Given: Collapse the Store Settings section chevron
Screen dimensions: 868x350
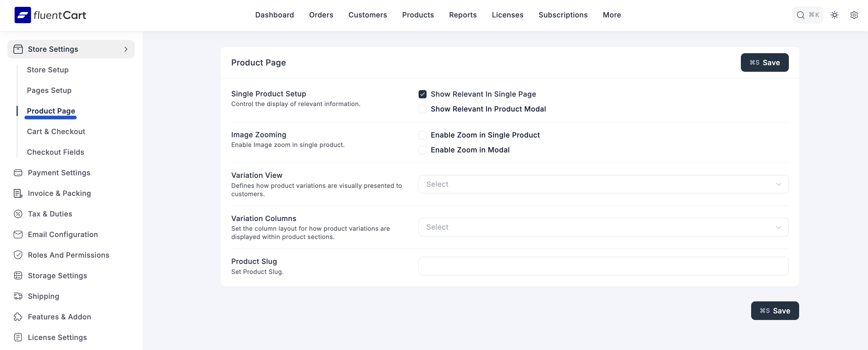Looking at the screenshot, I should 126,49.
